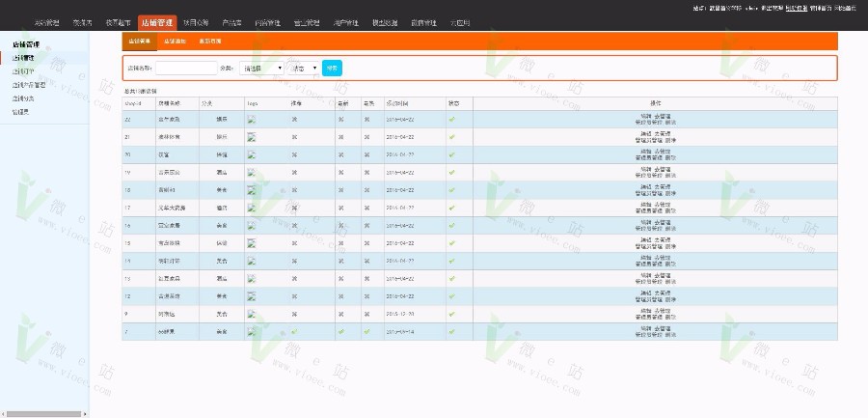Toggle the status check of shop 17

pos(451,208)
